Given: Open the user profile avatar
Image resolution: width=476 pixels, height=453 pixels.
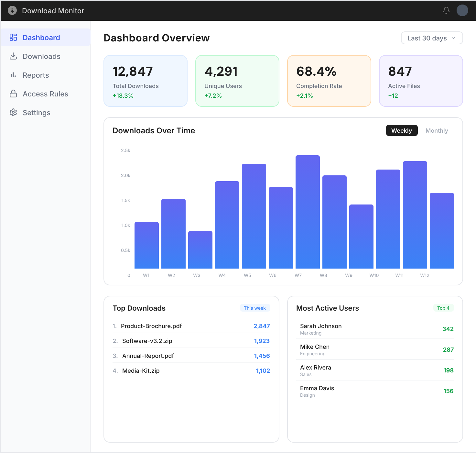Looking at the screenshot, I should 462,10.
